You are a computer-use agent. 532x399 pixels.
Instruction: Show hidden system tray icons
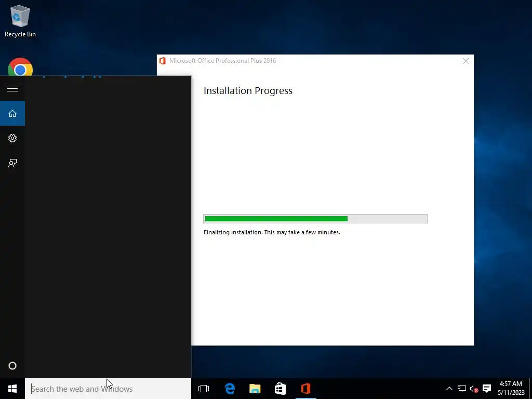449,389
